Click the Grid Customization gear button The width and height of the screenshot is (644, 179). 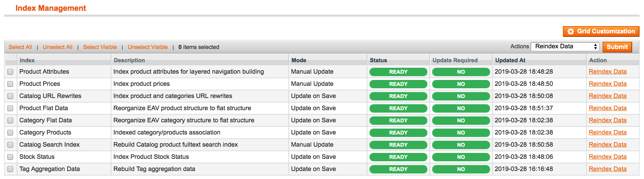click(601, 31)
